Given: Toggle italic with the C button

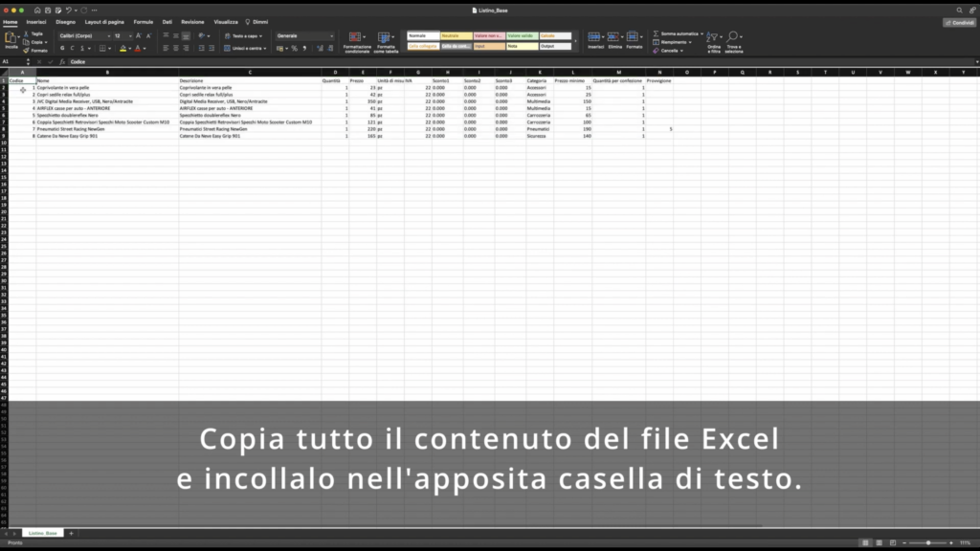Looking at the screenshot, I should [73, 48].
